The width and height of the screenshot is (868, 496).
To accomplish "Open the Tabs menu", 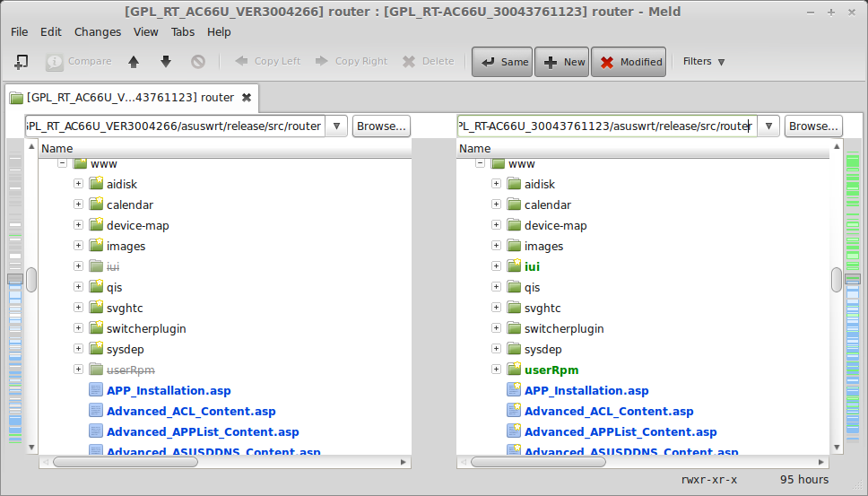I will 183,32.
